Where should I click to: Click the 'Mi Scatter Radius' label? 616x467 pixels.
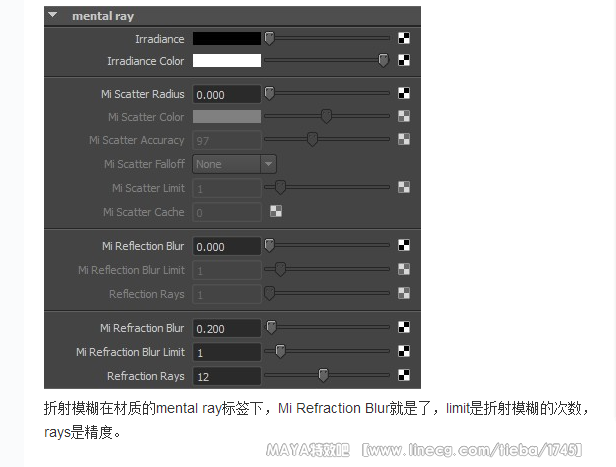[x=143, y=94]
